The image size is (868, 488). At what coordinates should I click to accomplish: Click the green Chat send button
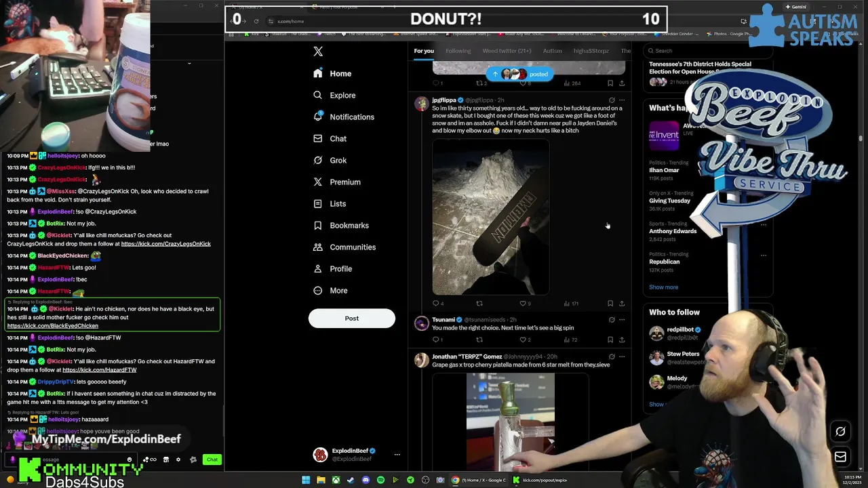[x=212, y=460]
